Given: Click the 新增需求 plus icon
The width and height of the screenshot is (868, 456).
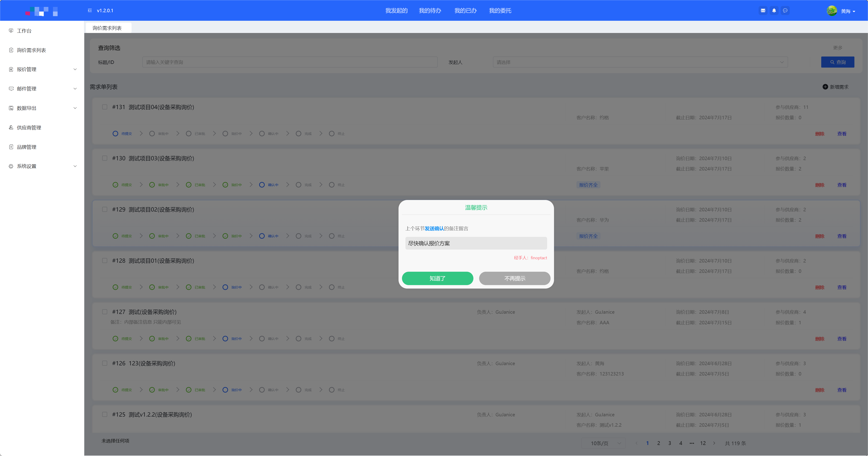Looking at the screenshot, I should point(825,87).
